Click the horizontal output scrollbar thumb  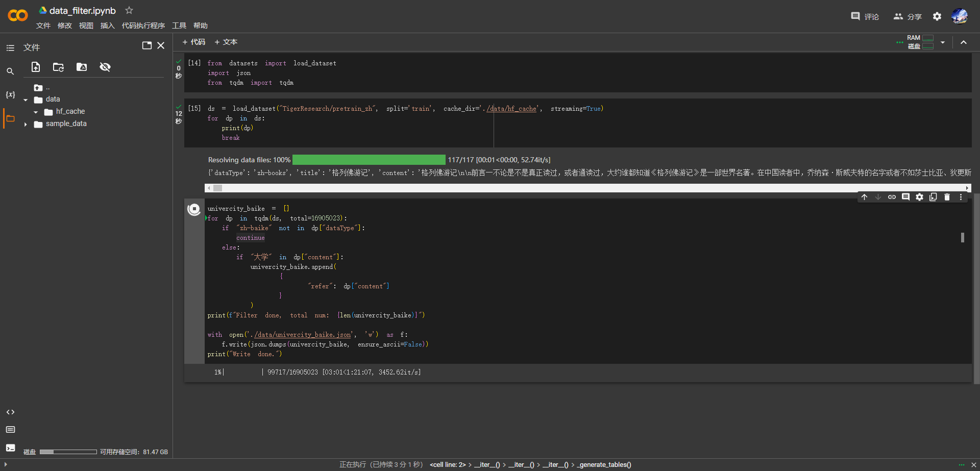(218, 188)
